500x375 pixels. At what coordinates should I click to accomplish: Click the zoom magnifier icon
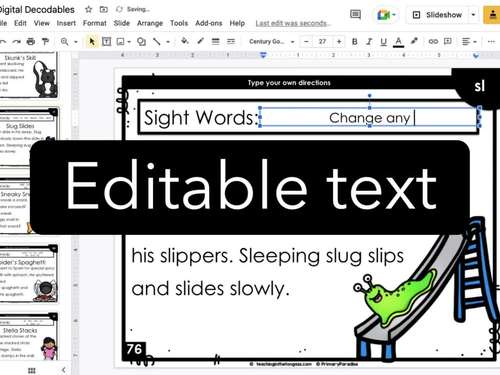(64, 41)
